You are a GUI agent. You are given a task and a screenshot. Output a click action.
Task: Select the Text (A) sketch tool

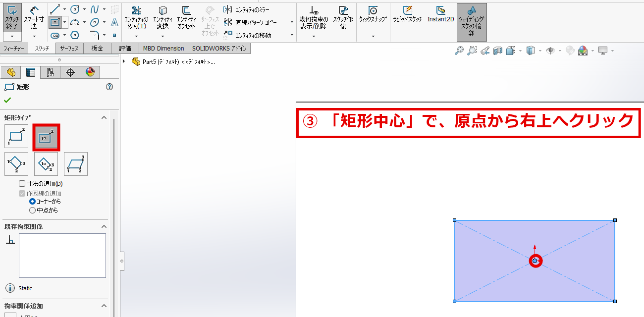click(114, 22)
